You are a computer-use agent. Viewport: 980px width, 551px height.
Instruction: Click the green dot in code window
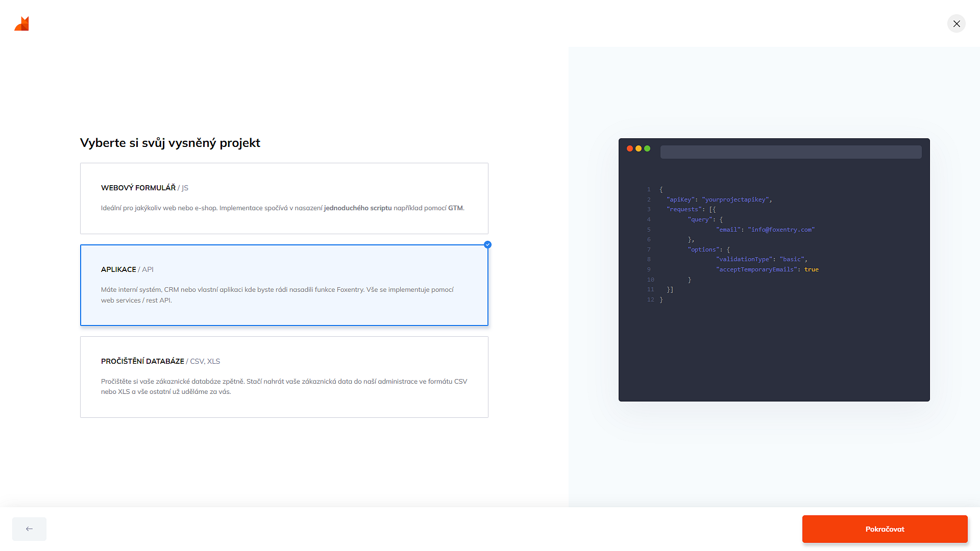coord(647,148)
